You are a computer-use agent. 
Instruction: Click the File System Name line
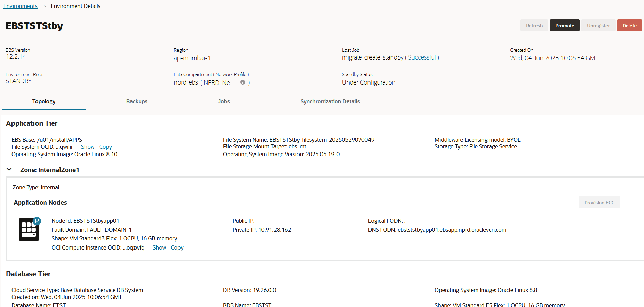[x=299, y=140]
